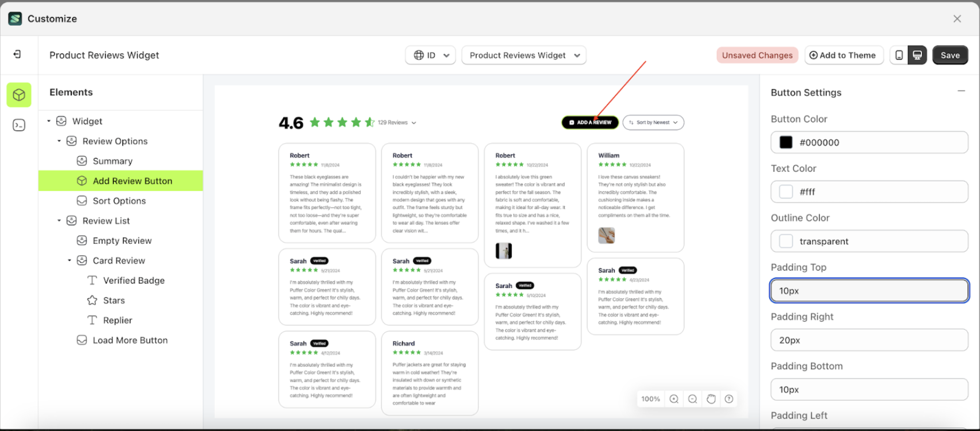The width and height of the screenshot is (980, 431).
Task: Select Load More Button tree item
Action: coord(130,340)
